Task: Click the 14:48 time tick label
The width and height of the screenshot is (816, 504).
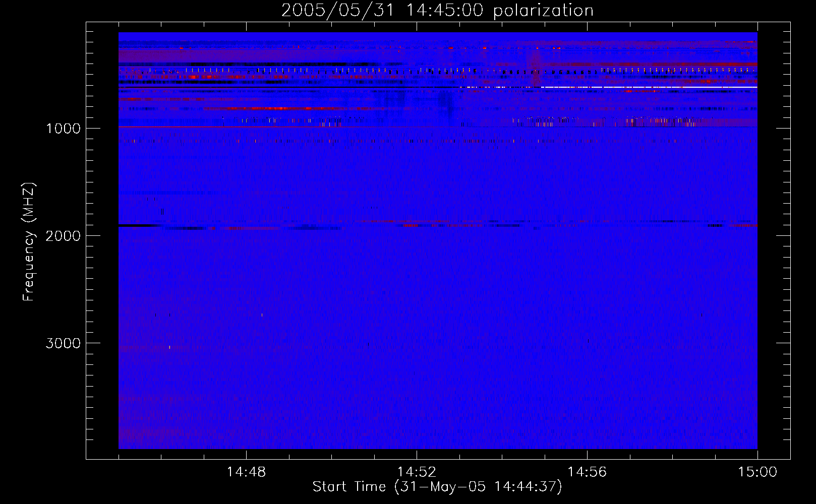Action: (246, 472)
